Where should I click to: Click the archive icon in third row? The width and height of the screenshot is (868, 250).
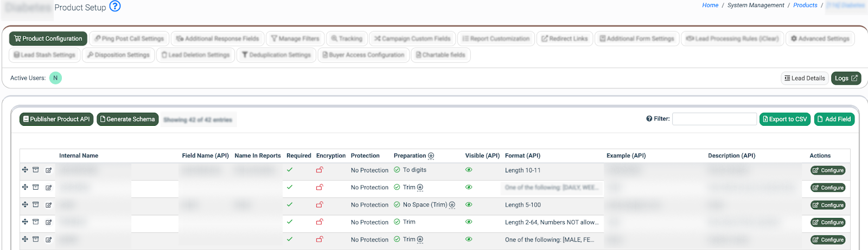[x=36, y=204]
